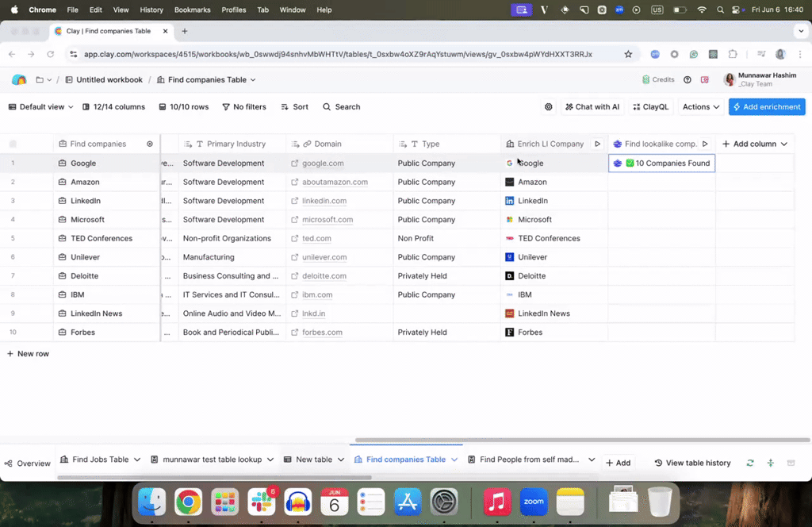Open Credits in the top bar
This screenshot has height=527, width=812.
(658, 79)
